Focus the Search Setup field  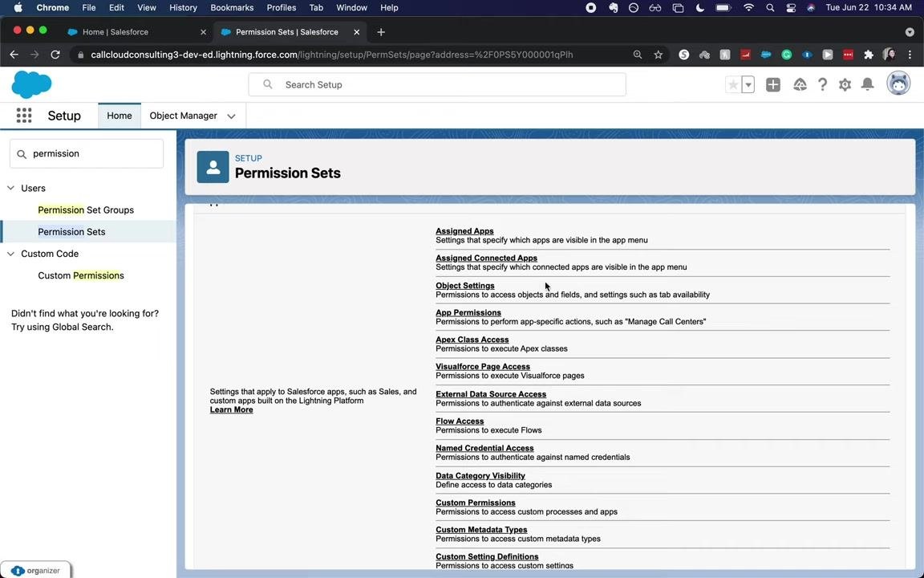point(436,84)
